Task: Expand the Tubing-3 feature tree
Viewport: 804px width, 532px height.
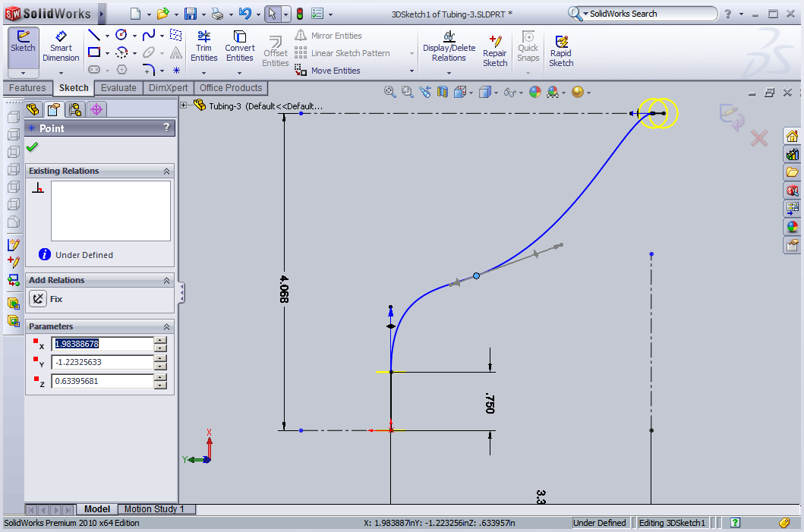Action: (x=184, y=106)
